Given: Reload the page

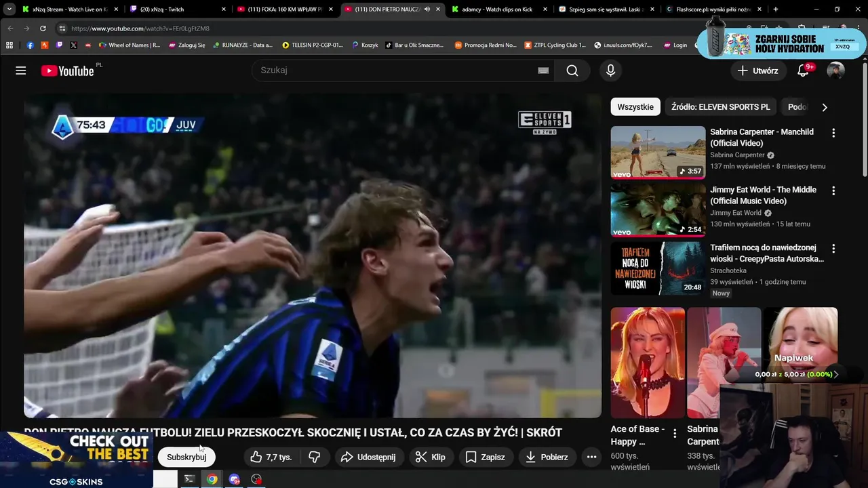Looking at the screenshot, I should pyautogui.click(x=43, y=28).
